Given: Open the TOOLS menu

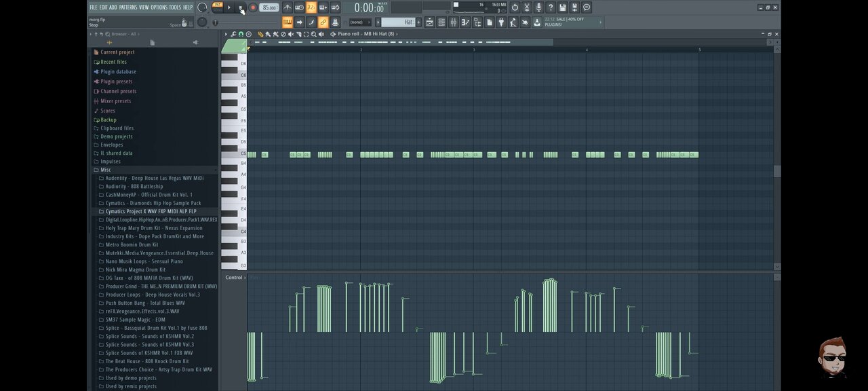Looking at the screenshot, I should pyautogui.click(x=175, y=7).
